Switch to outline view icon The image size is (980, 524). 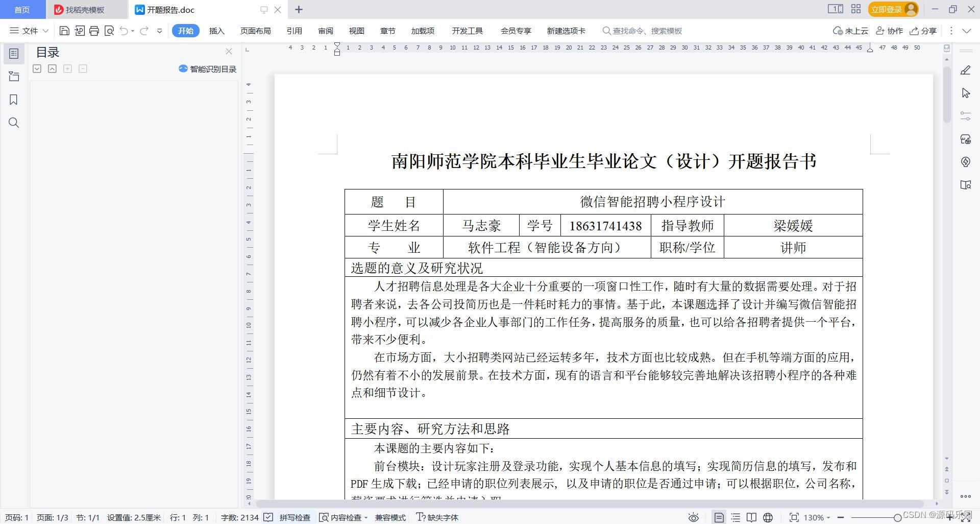pyautogui.click(x=736, y=517)
